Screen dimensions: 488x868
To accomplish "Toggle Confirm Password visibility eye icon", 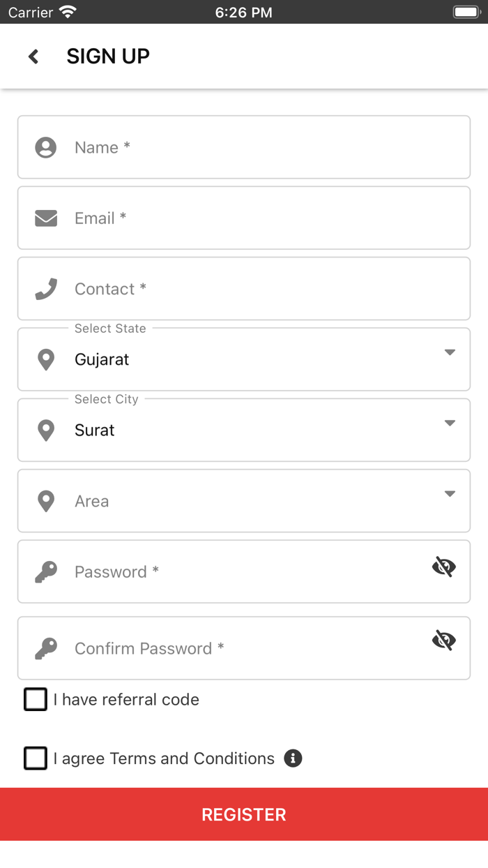I will point(443,640).
